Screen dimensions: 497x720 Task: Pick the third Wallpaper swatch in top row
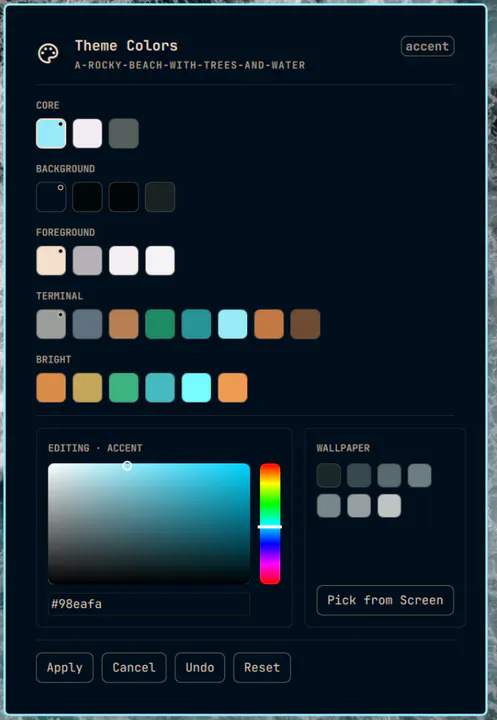(390, 475)
